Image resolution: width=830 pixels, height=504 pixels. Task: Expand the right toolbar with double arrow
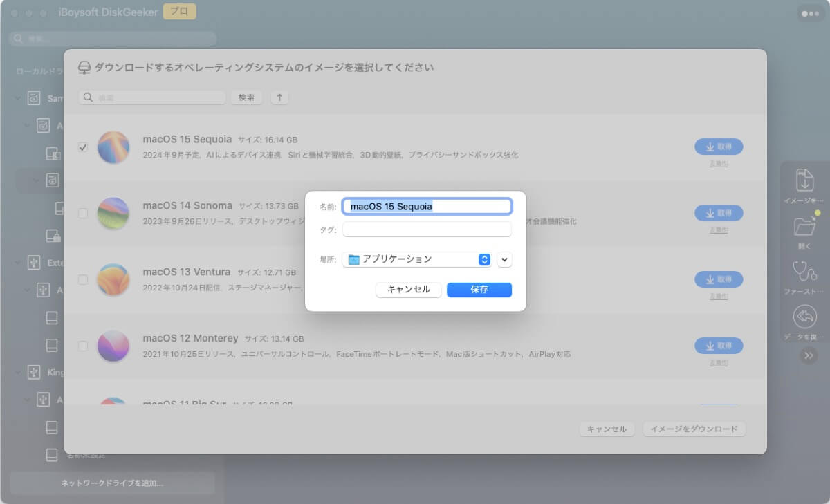coord(808,355)
